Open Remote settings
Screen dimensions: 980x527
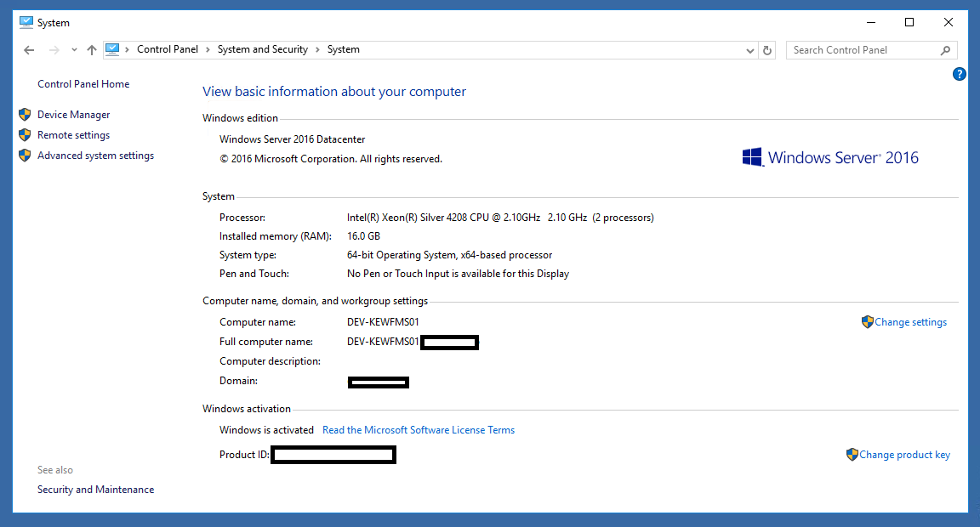[73, 135]
